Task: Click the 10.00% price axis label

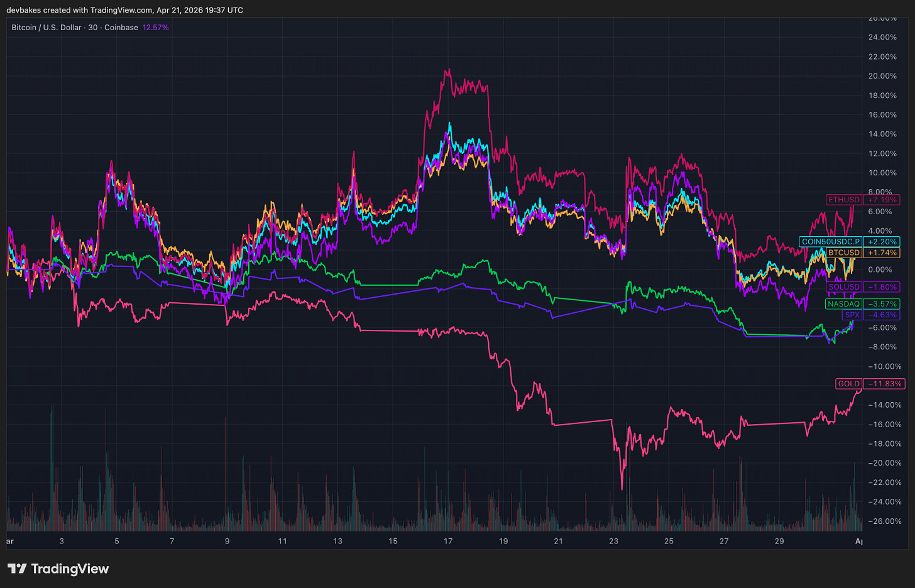Action: pyautogui.click(x=881, y=173)
